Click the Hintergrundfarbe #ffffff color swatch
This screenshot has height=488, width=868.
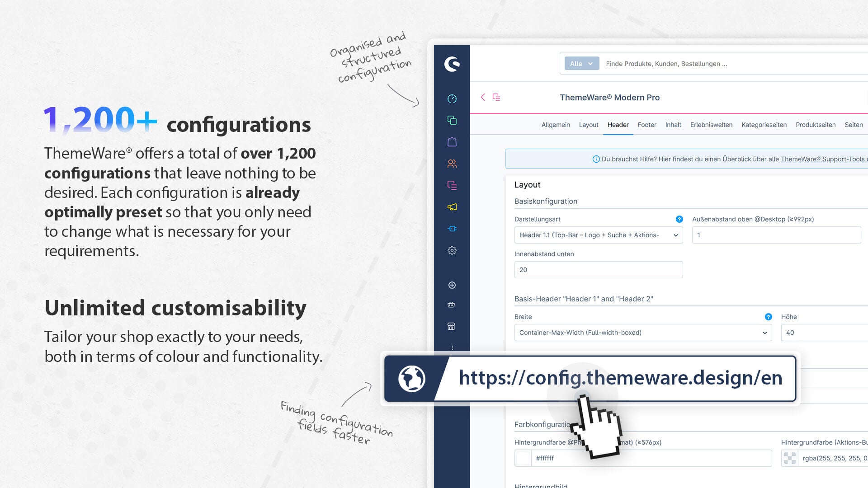click(523, 458)
